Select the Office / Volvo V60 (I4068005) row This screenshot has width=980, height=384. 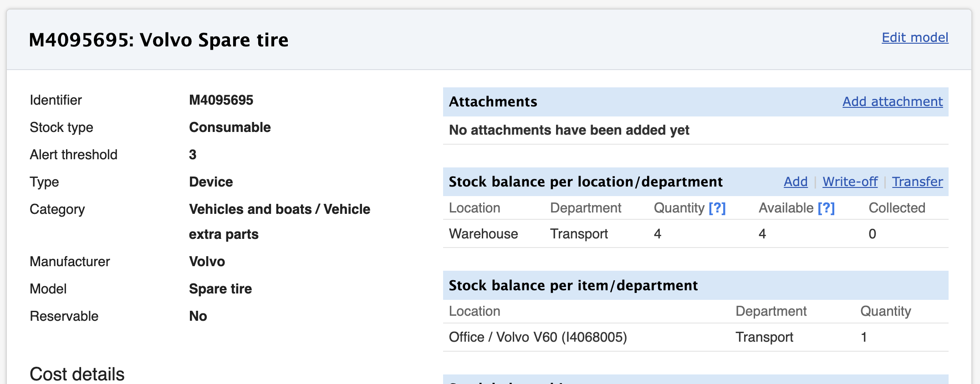coord(538,337)
